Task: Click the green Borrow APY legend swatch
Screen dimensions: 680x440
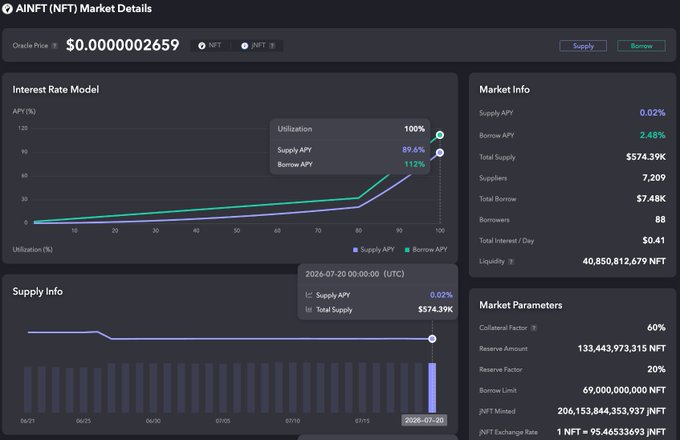Action: click(x=407, y=250)
